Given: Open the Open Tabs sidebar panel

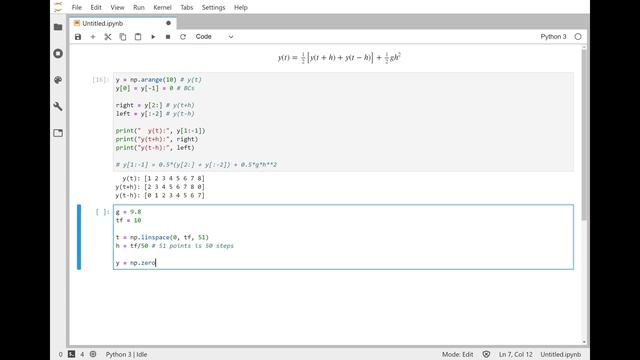Looking at the screenshot, I should 58,133.
